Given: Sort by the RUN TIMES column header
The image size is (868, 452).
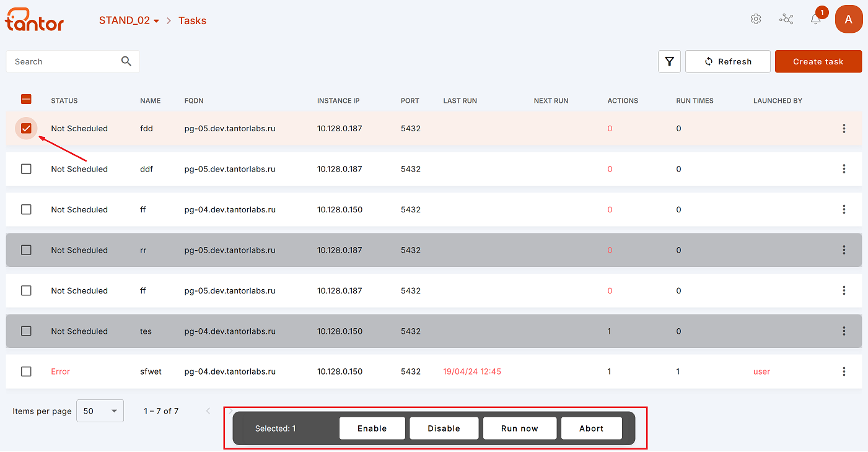Looking at the screenshot, I should pyautogui.click(x=695, y=101).
